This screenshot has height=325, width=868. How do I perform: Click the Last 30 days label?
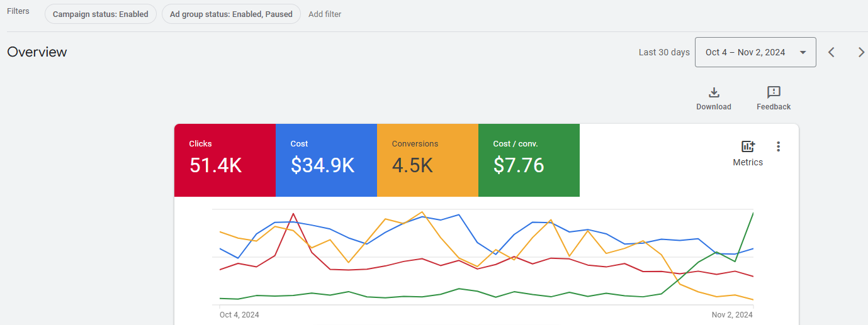[664, 52]
